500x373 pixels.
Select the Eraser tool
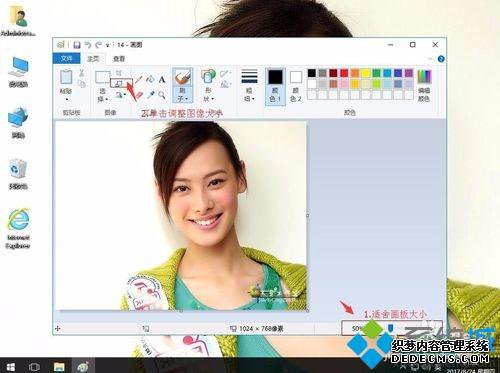(139, 95)
